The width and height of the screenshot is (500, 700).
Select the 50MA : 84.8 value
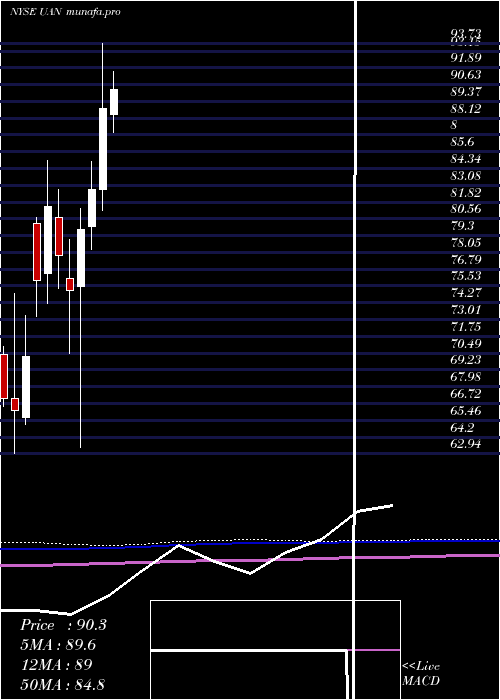pos(63,684)
